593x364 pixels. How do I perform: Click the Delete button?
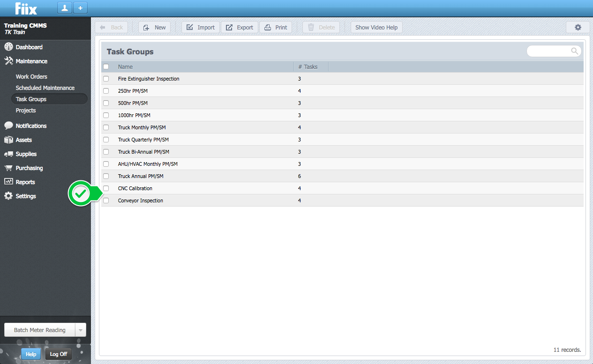pyautogui.click(x=321, y=27)
